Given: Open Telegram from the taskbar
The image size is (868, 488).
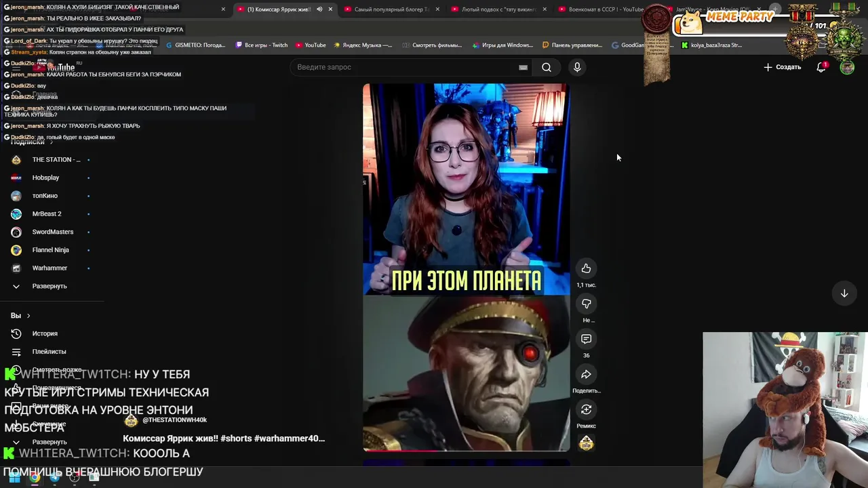Looking at the screenshot, I should (x=54, y=477).
